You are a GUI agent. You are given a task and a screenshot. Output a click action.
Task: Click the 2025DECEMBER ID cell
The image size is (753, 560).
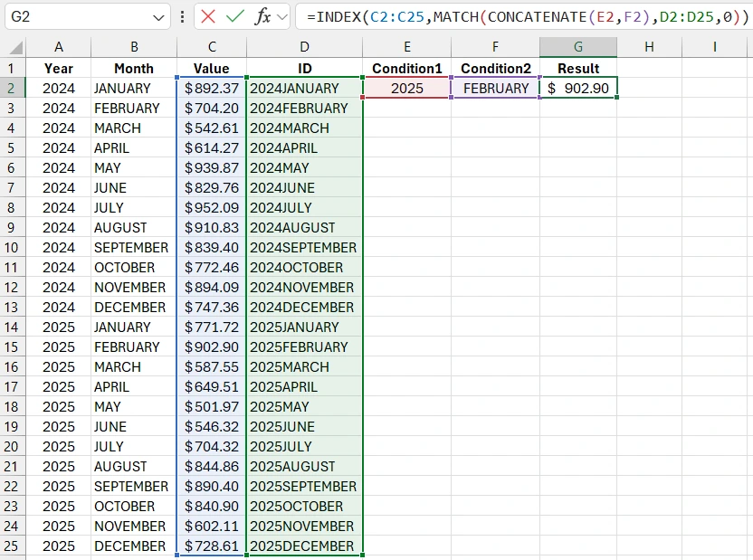[x=304, y=546]
